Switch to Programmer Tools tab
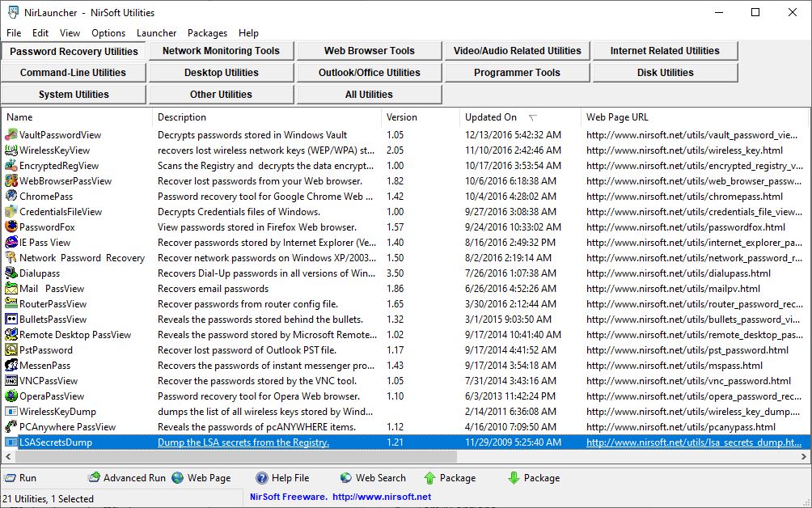The height and width of the screenshot is (508, 812). [518, 73]
